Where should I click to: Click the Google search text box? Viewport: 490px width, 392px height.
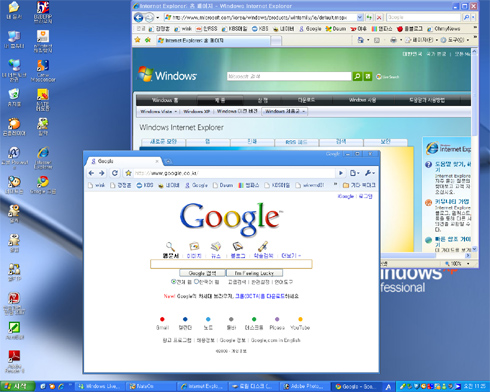tap(231, 264)
